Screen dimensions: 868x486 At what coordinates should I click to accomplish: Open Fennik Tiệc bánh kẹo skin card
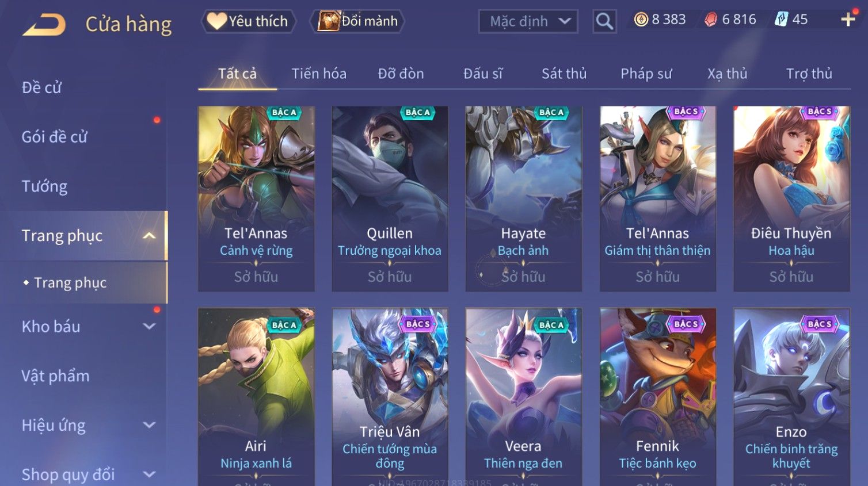pos(658,397)
